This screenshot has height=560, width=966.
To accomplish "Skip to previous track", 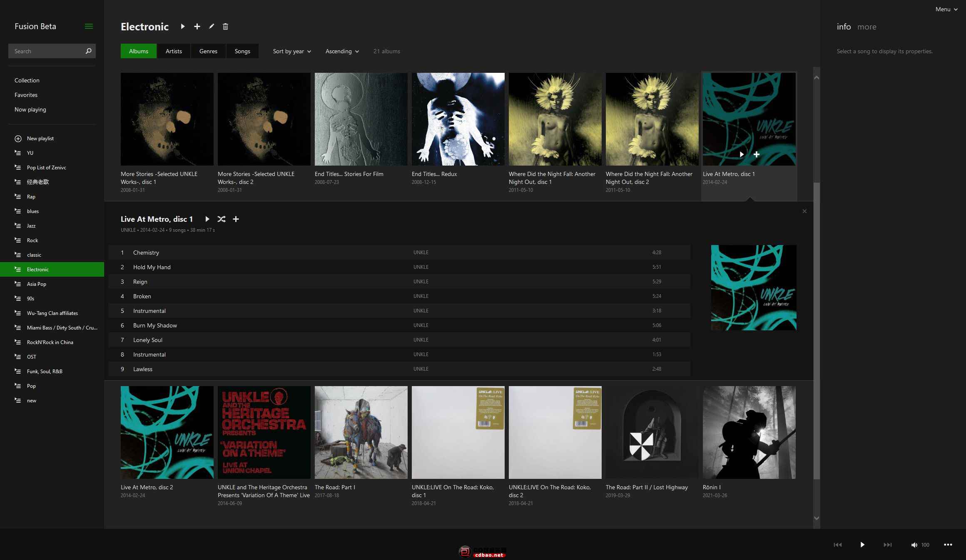I will coord(838,545).
